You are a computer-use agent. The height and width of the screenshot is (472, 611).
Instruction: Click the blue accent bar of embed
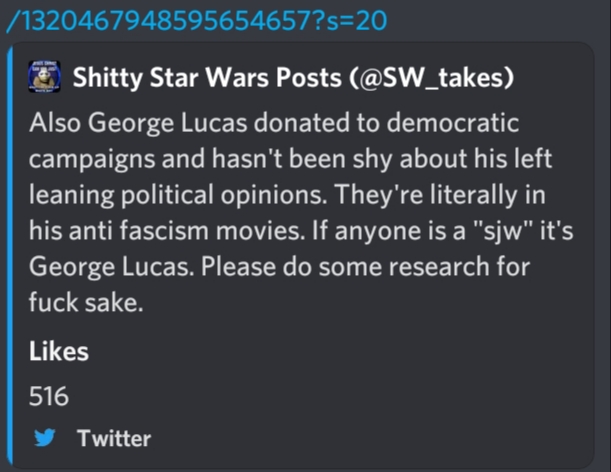(9, 255)
